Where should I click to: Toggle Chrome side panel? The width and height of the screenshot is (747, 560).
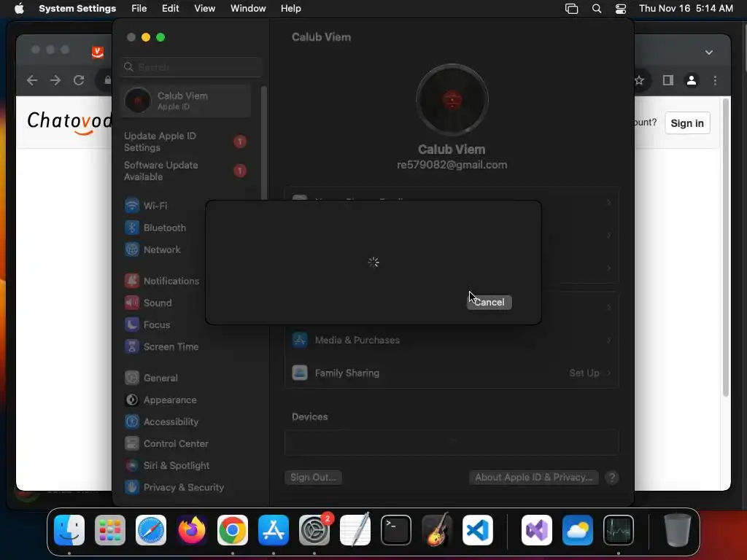pos(668,80)
